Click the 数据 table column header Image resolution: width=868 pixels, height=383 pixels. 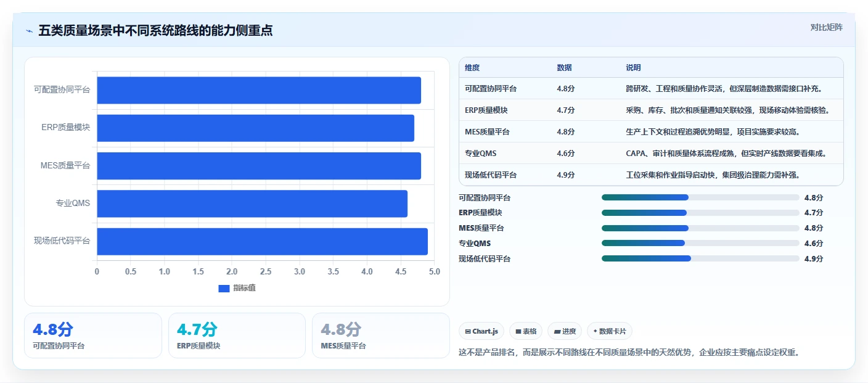pyautogui.click(x=564, y=67)
